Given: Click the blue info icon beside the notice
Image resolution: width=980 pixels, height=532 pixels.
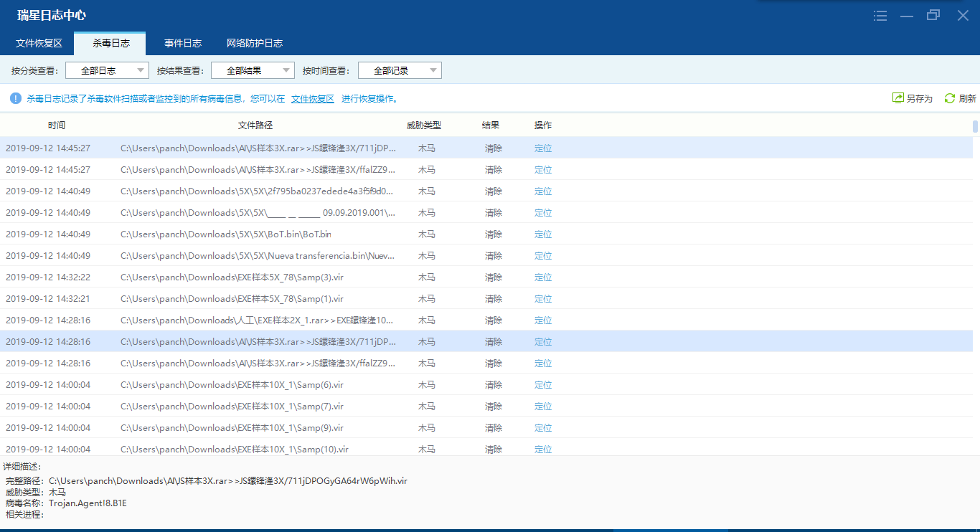Looking at the screenshot, I should point(16,98).
